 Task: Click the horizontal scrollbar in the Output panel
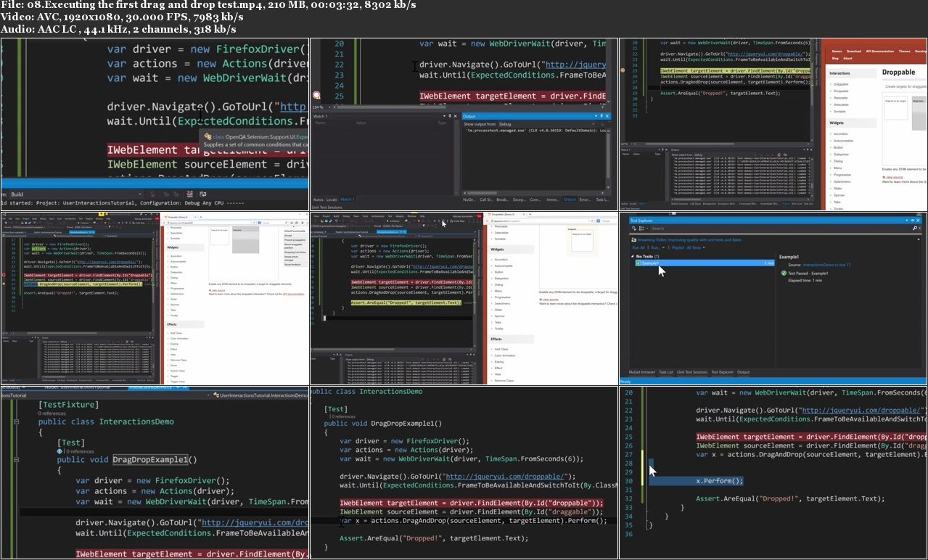pyautogui.click(x=534, y=192)
